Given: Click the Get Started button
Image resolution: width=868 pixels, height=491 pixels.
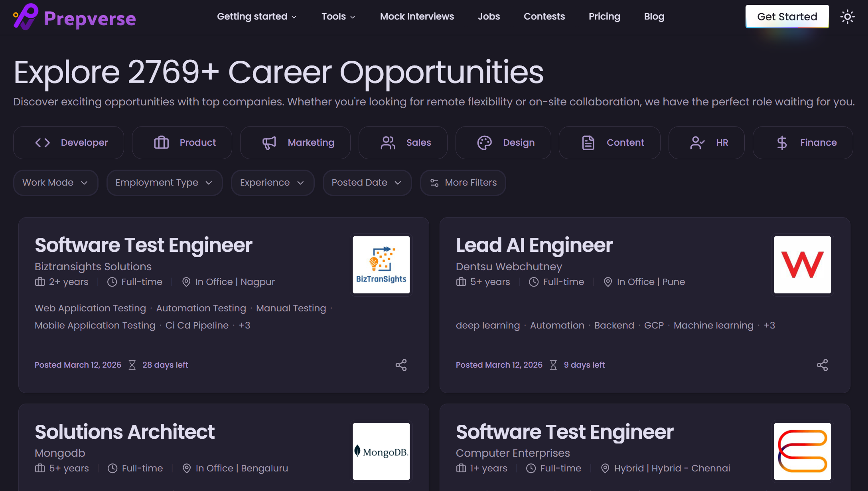Looking at the screenshot, I should 787,16.
